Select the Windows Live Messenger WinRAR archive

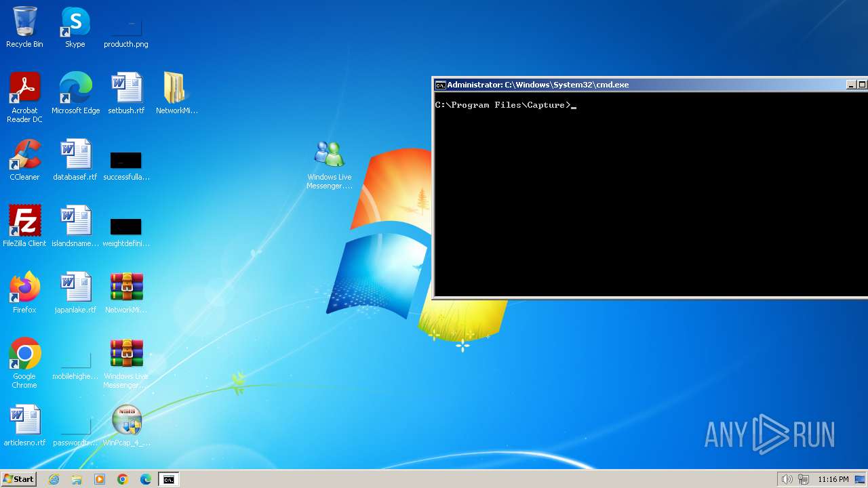pos(126,363)
